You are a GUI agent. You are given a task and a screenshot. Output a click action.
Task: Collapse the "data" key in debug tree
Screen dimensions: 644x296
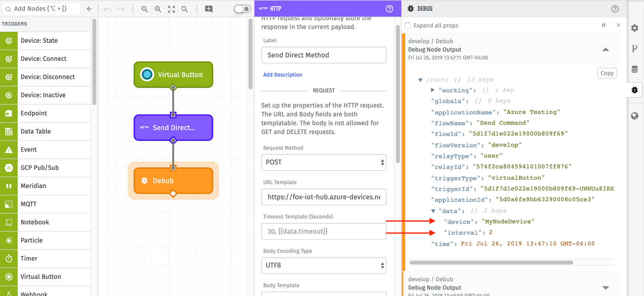(x=433, y=211)
